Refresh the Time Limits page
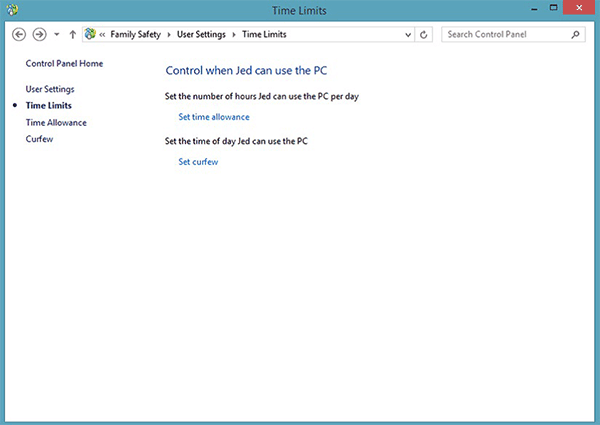The image size is (600, 425). coord(425,34)
